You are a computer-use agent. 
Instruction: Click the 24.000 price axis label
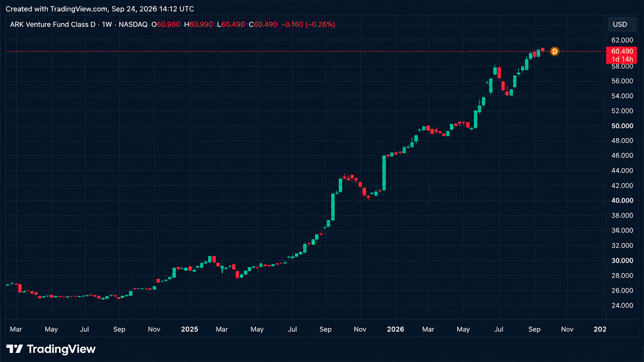point(622,306)
